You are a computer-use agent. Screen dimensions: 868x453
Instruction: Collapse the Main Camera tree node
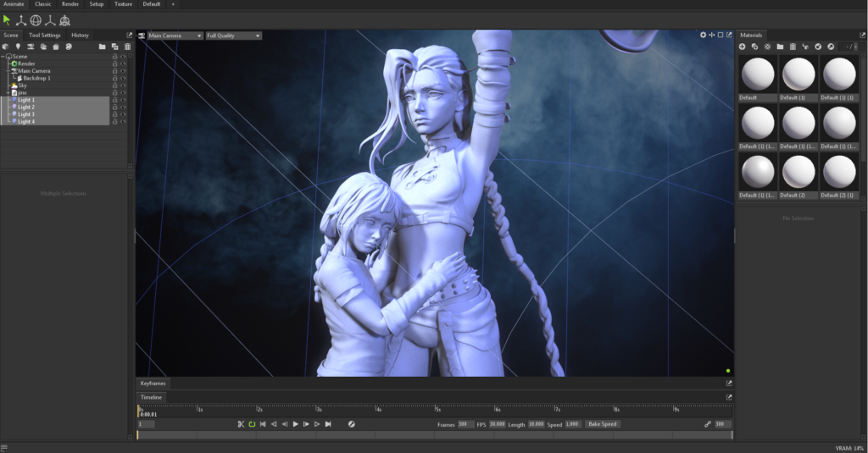pos(8,71)
